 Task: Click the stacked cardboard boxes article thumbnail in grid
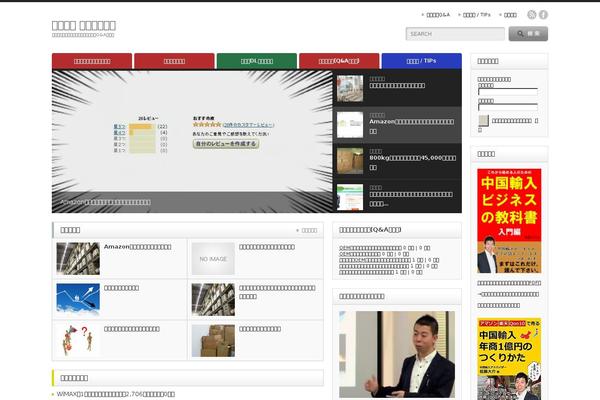213,340
